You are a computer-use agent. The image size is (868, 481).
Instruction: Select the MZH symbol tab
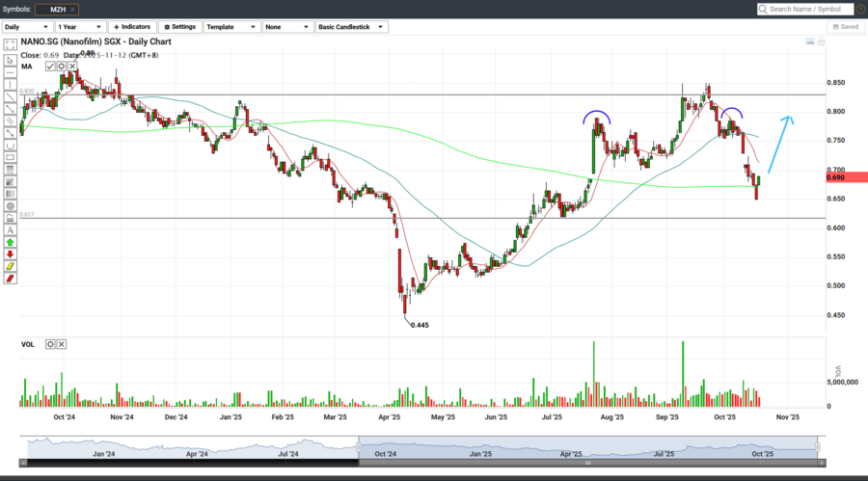click(58, 9)
